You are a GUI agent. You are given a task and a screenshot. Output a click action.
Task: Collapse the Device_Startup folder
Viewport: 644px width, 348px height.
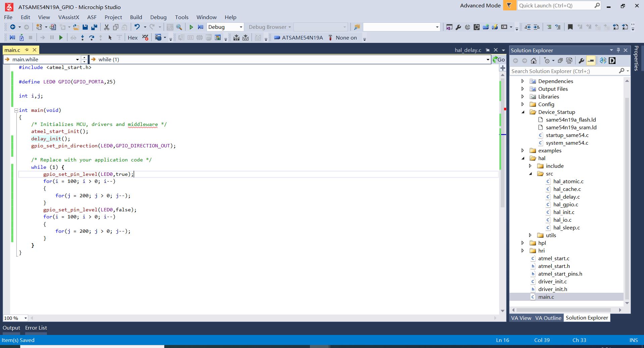(x=523, y=112)
